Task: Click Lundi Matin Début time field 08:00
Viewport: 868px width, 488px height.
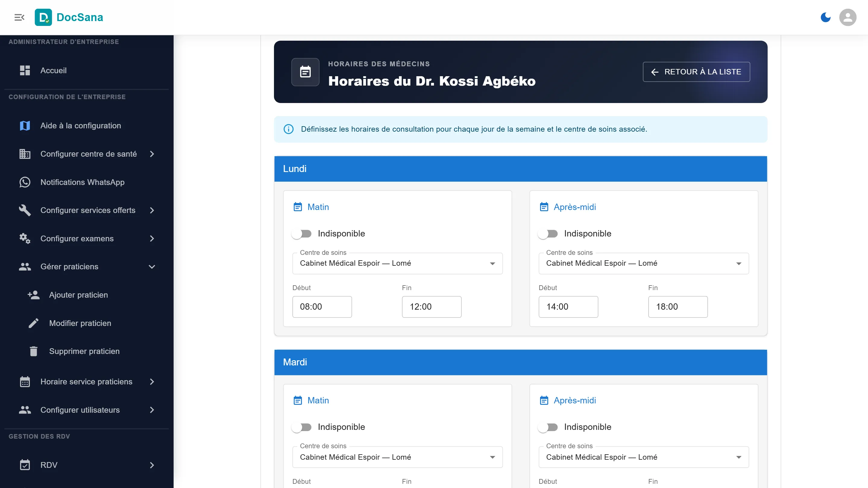Action: coord(322,307)
